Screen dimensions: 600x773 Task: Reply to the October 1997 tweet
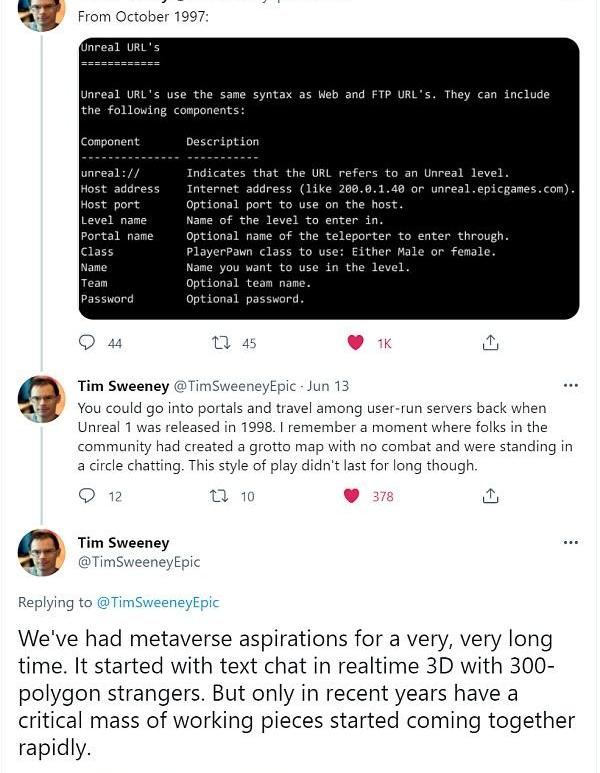[x=87, y=343]
